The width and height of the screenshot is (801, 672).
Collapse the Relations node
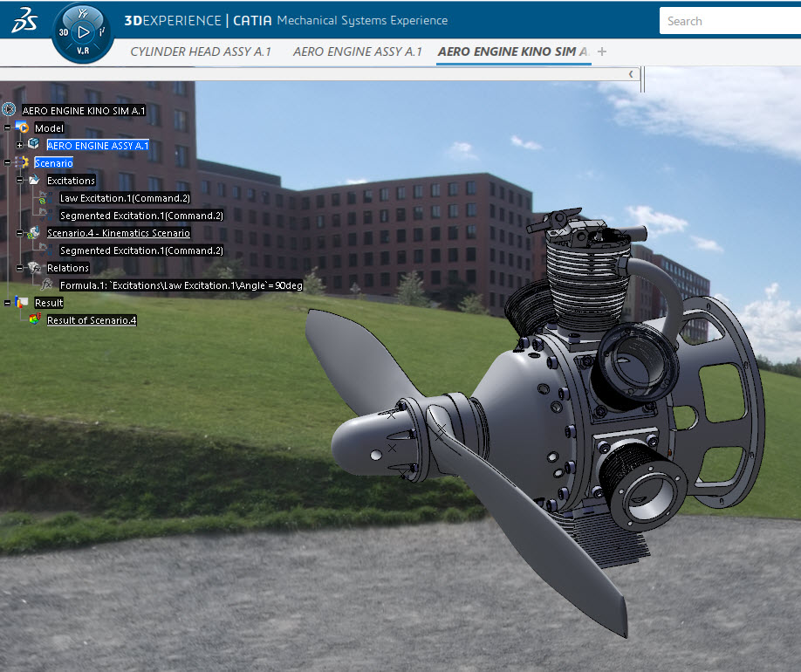point(19,268)
